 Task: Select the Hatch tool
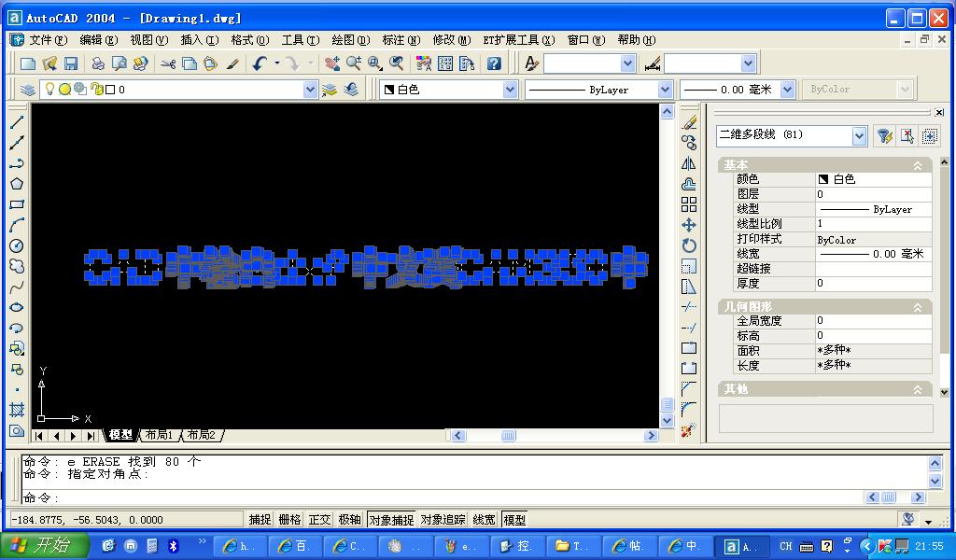pyautogui.click(x=17, y=410)
